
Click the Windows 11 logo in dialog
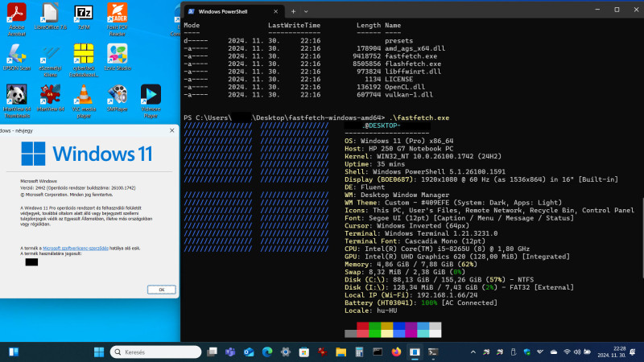point(87,154)
